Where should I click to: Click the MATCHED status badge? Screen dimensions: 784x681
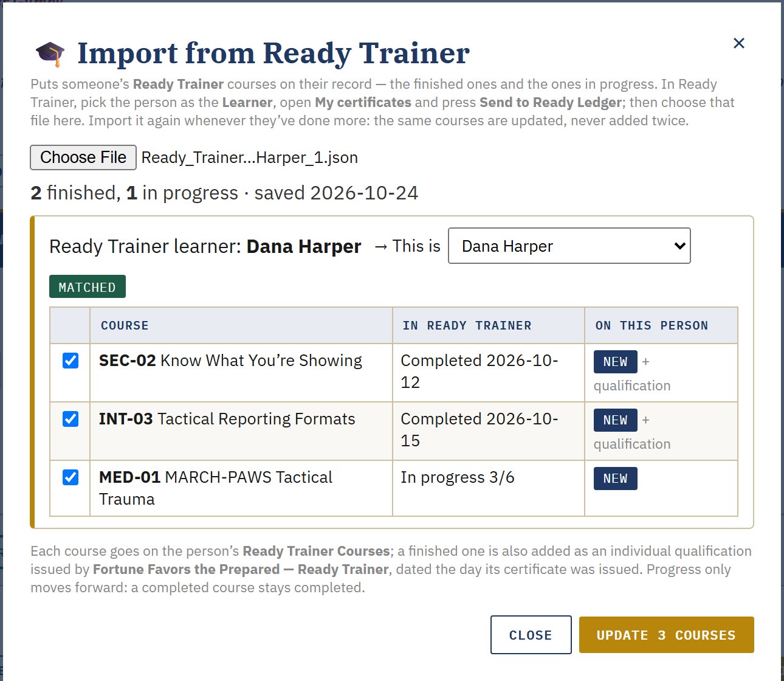88,287
